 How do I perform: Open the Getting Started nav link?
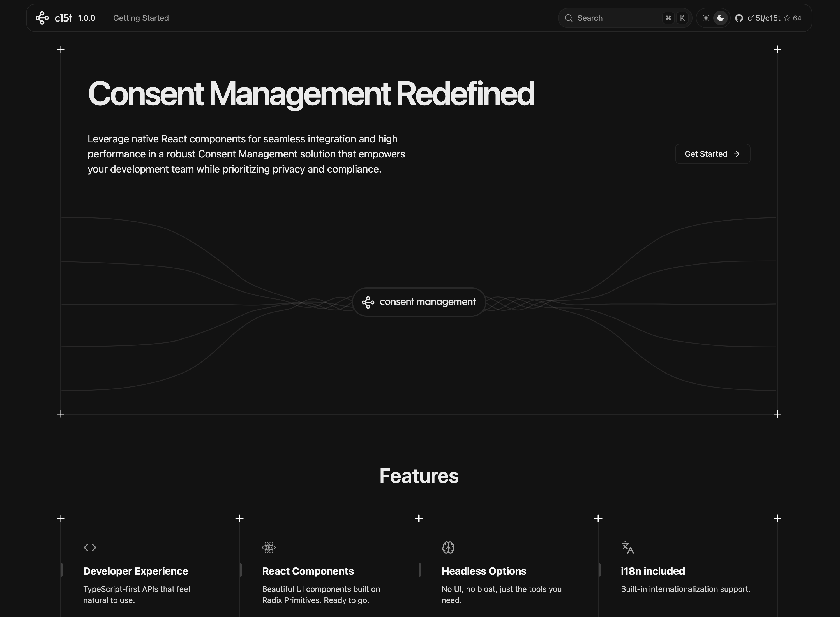[141, 18]
